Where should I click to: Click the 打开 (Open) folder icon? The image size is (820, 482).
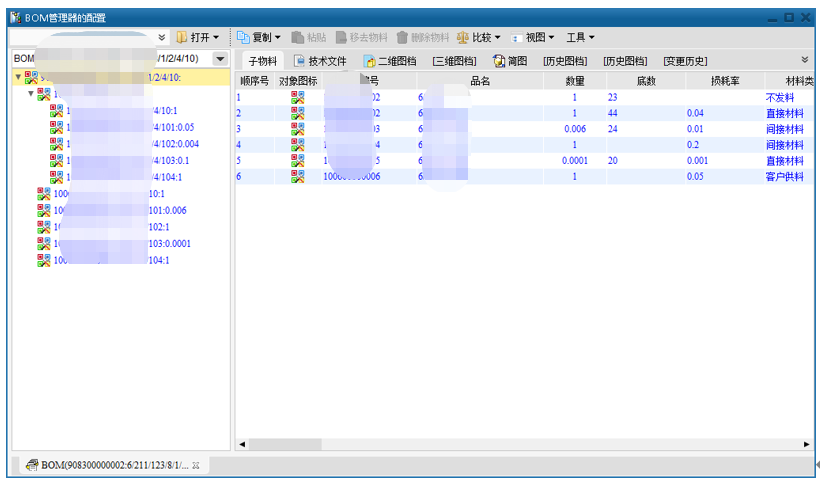182,37
